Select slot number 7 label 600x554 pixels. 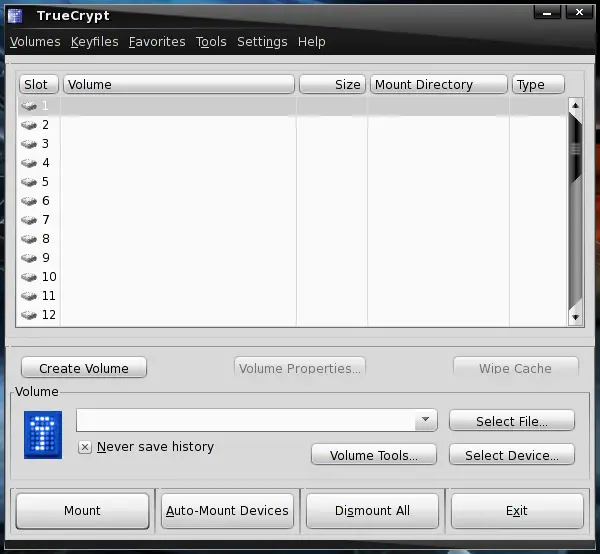(x=46, y=220)
